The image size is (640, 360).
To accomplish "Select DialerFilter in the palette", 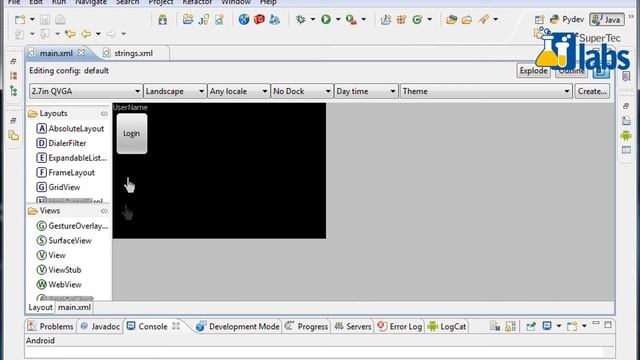I will coord(61,143).
